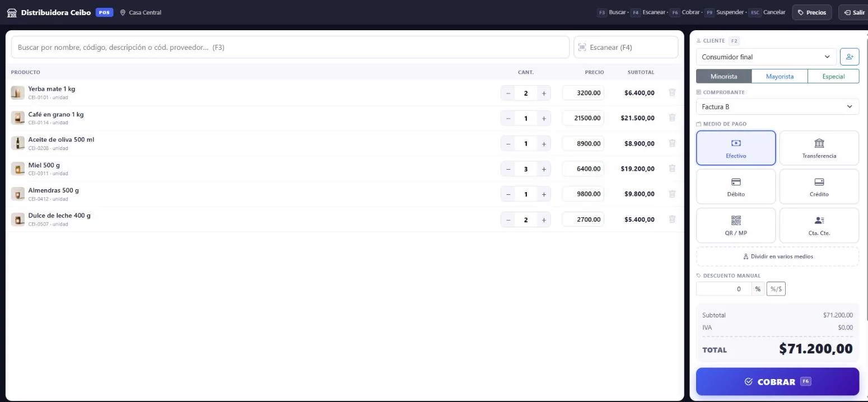Choose Transferencia as payment method
Screen dimensions: 868x402
[x=819, y=148]
